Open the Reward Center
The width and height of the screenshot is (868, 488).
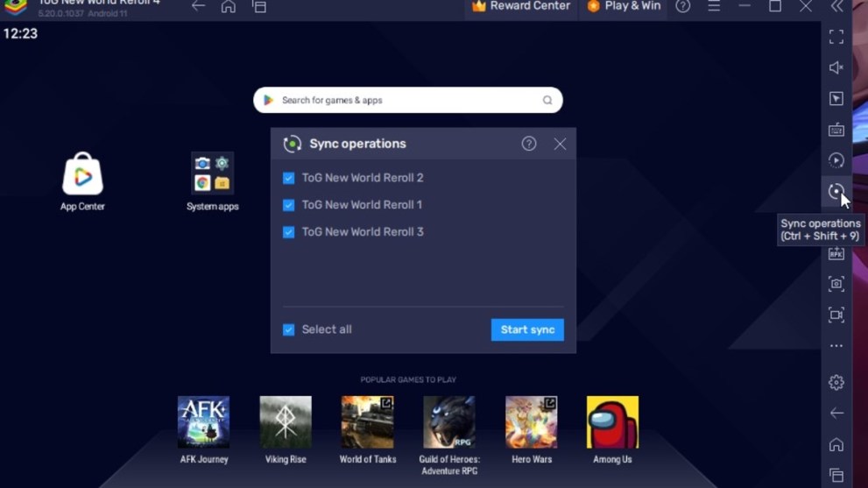(x=520, y=7)
